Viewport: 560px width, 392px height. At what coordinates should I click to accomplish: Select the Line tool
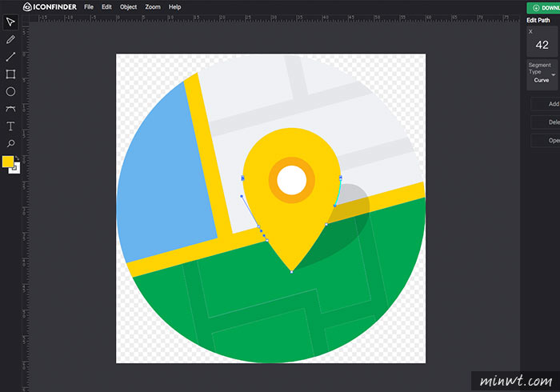[x=10, y=57]
